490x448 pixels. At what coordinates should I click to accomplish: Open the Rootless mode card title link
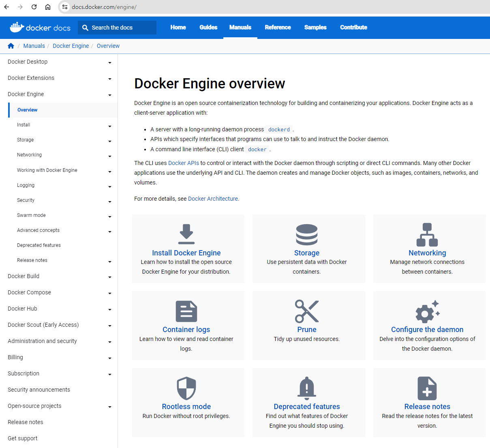186,407
